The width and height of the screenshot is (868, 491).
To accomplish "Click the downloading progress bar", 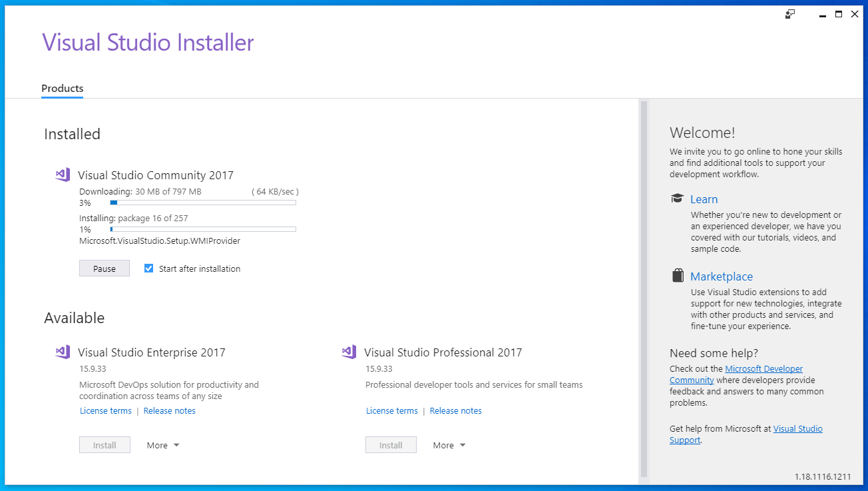I will tap(202, 203).
